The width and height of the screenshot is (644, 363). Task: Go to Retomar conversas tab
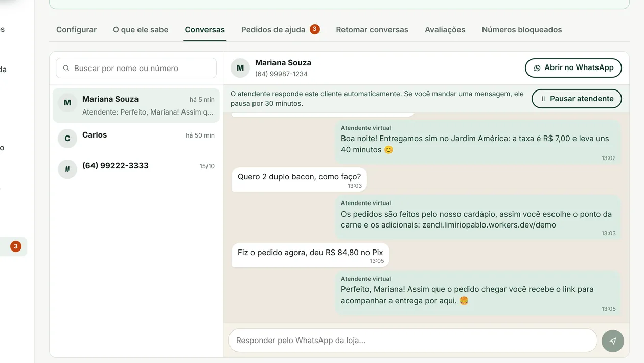[372, 30]
